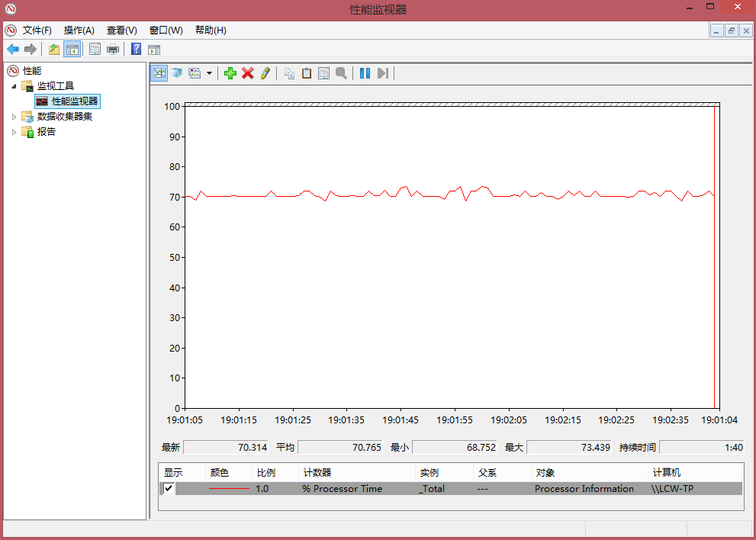Expand the 报告 tree node
The image size is (756, 540).
click(x=14, y=132)
